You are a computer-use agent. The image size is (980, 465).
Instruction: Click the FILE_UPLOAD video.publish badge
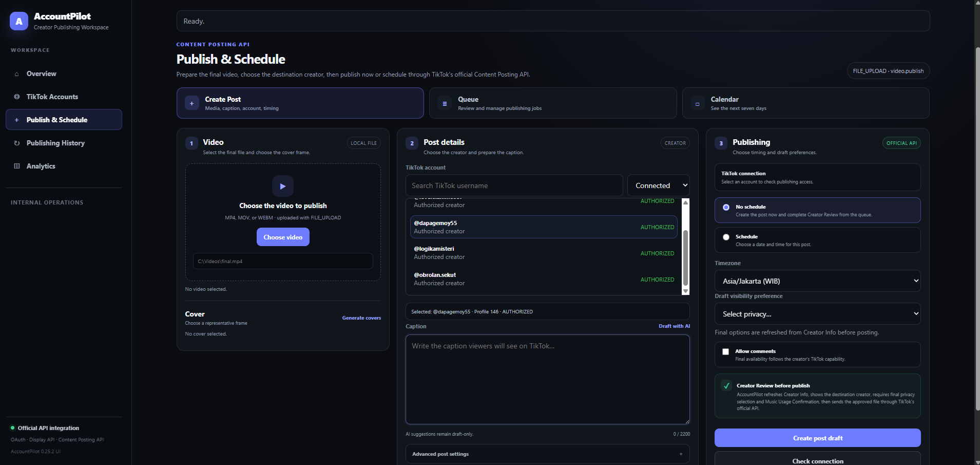(888, 71)
